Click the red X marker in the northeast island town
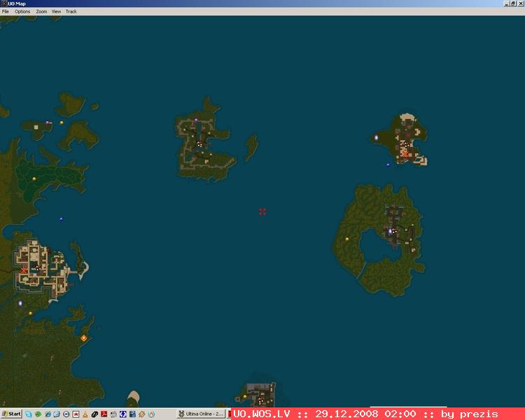 (405, 155)
